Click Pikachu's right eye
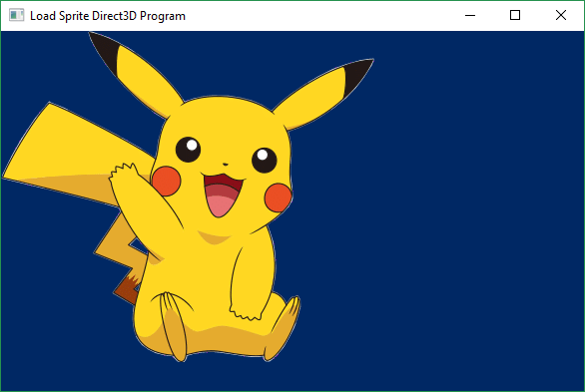Viewport: 585px width, 392px height. tap(265, 161)
